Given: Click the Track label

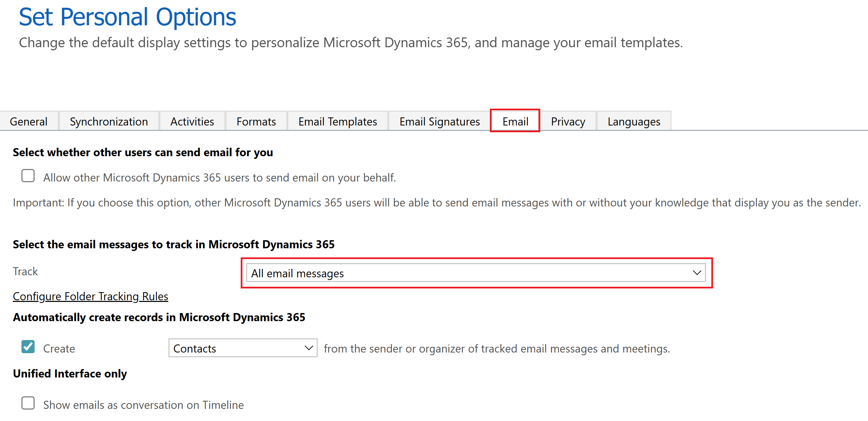Looking at the screenshot, I should coord(25,271).
